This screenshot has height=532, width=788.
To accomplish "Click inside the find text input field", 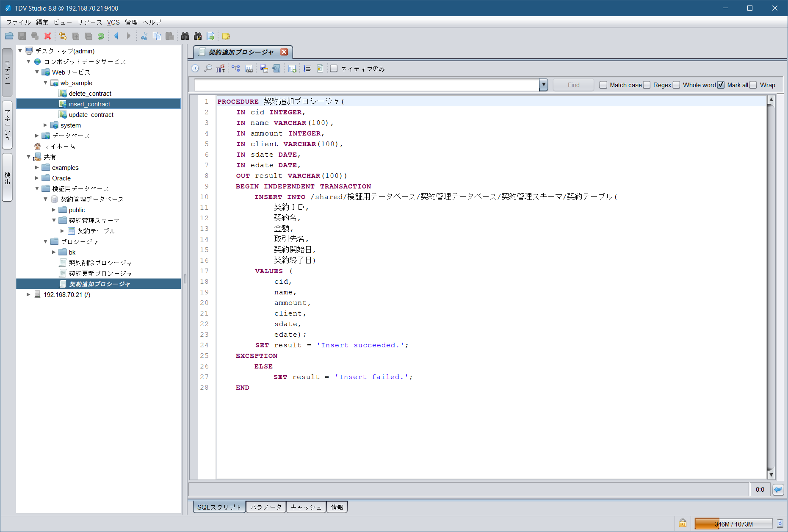I will point(367,85).
